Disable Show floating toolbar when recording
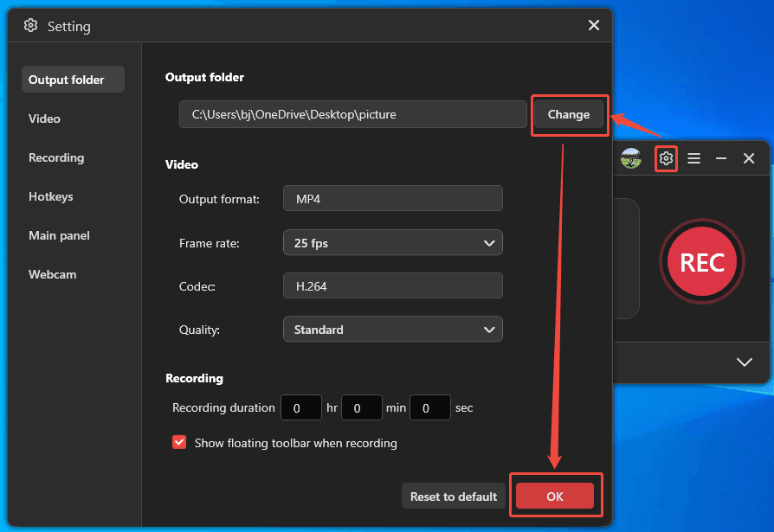The image size is (774, 532). pyautogui.click(x=179, y=442)
